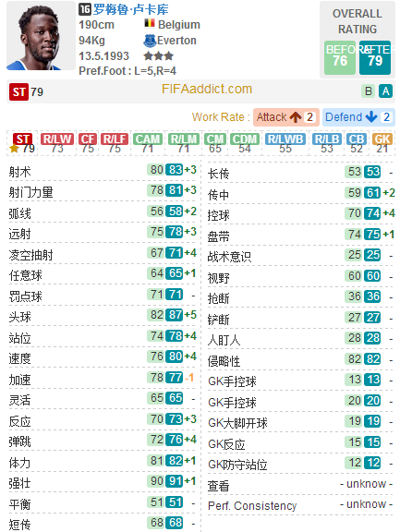Click the Lukaku player portrait
This screenshot has width=400, height=532.
coord(41,36)
